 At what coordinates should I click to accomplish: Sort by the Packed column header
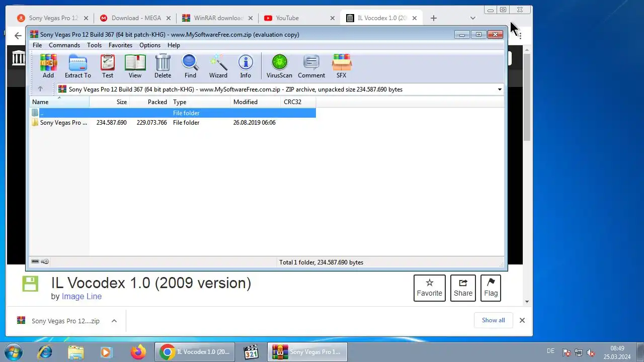[x=150, y=102]
